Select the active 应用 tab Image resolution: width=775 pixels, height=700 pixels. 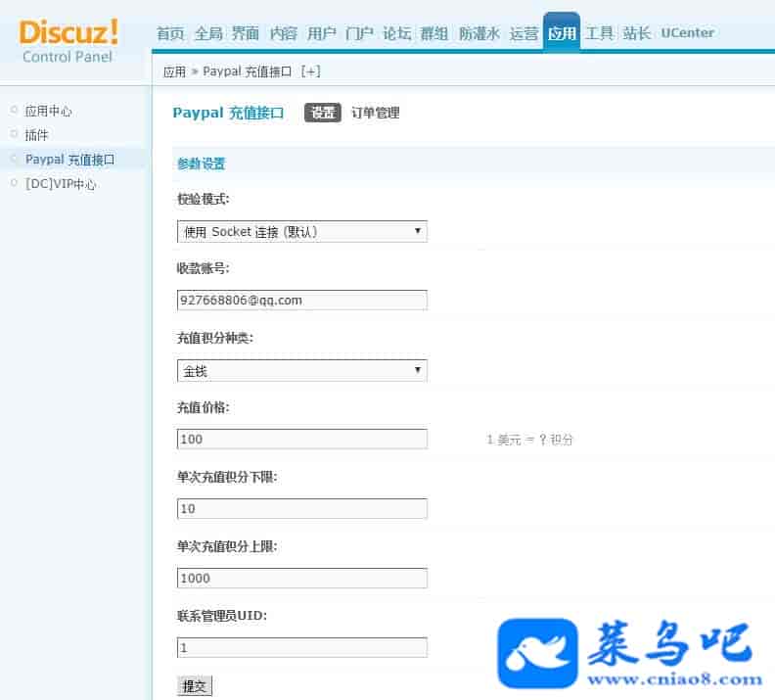562,32
